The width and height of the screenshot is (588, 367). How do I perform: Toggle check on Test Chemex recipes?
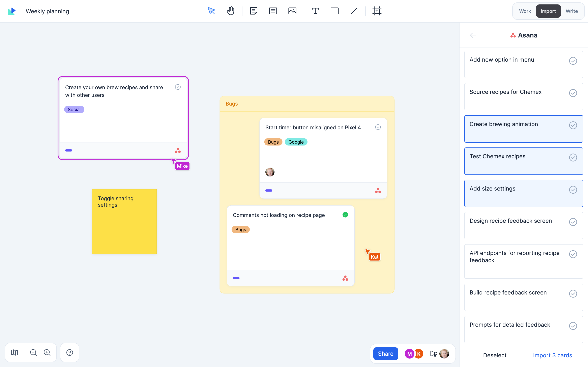click(573, 158)
